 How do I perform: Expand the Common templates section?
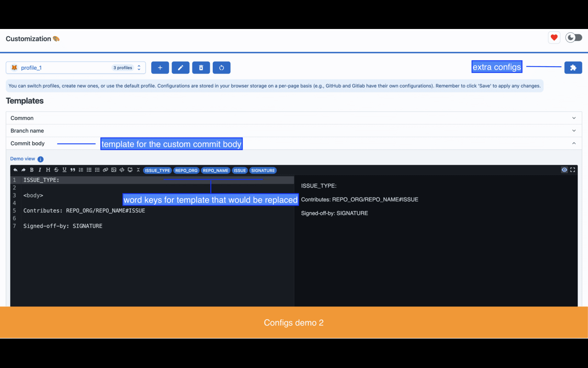[573, 118]
